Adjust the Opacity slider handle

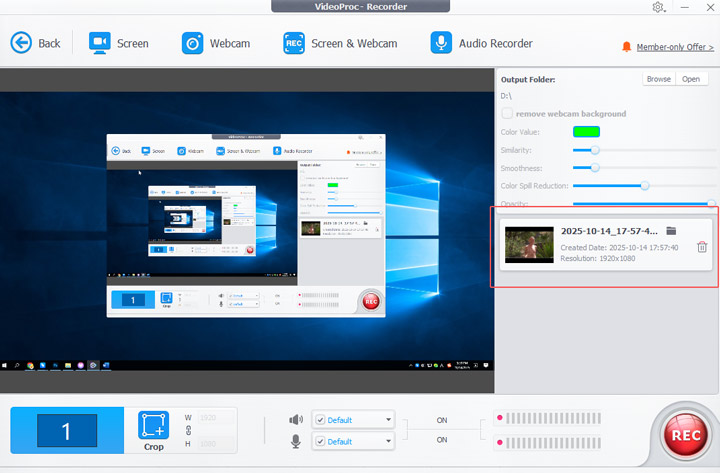coord(711,203)
